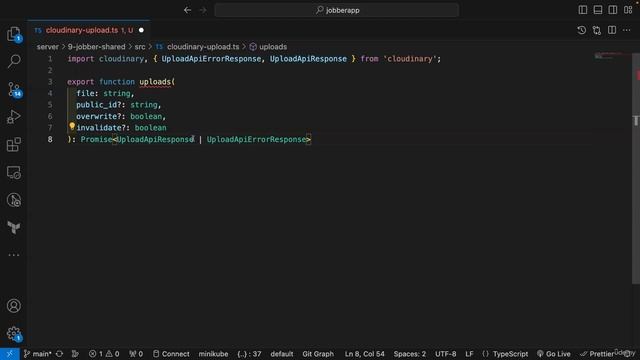
Task: Click Ln 8, Col 54 cursor position
Action: pyautogui.click(x=364, y=354)
